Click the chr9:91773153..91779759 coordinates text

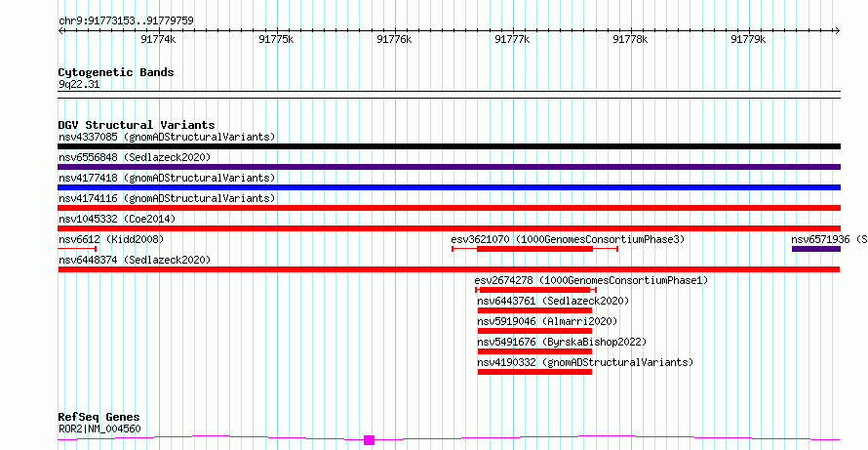point(126,21)
